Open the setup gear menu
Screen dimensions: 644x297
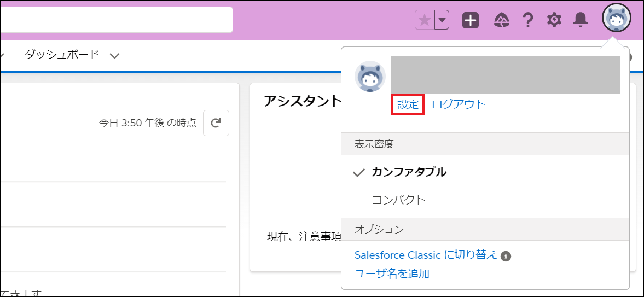pos(554,21)
